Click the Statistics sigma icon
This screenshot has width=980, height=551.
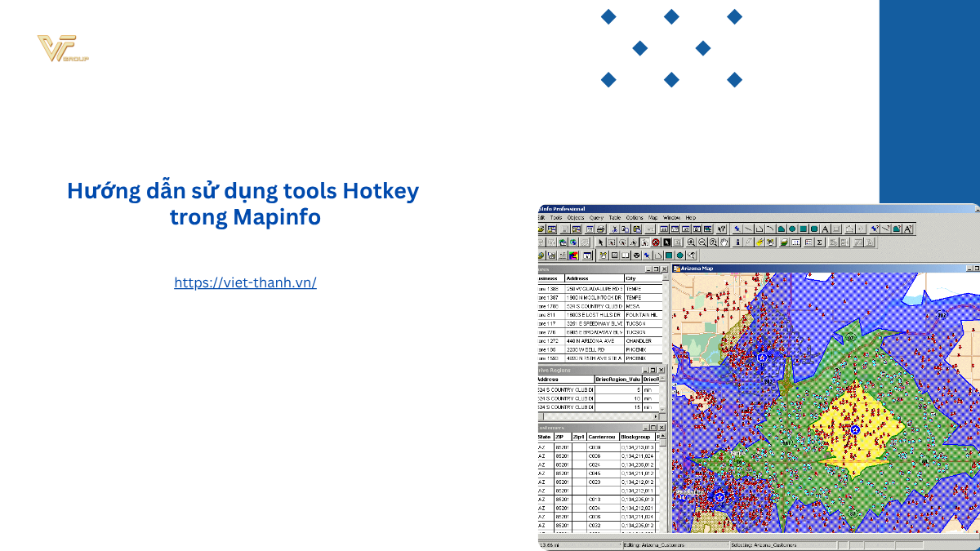[x=819, y=242]
